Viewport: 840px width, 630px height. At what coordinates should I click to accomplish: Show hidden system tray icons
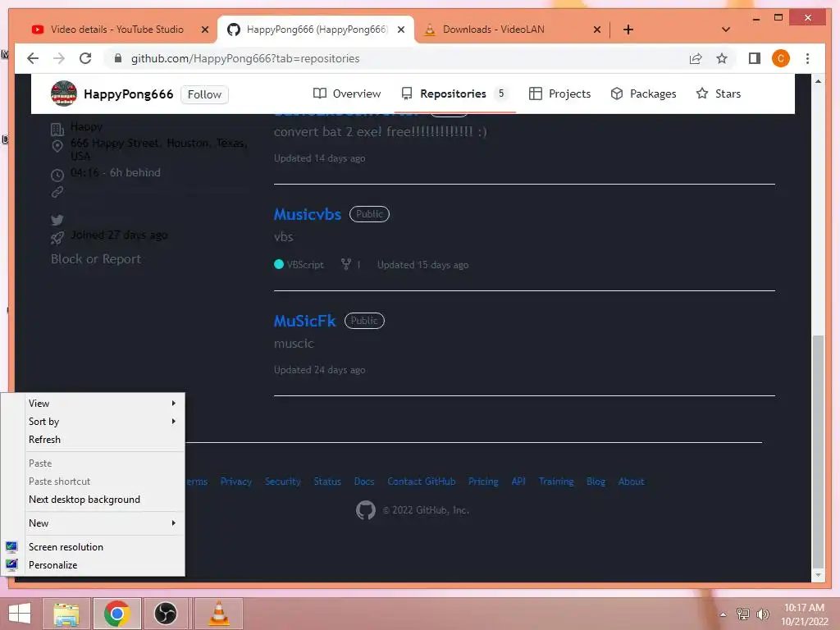click(x=723, y=614)
